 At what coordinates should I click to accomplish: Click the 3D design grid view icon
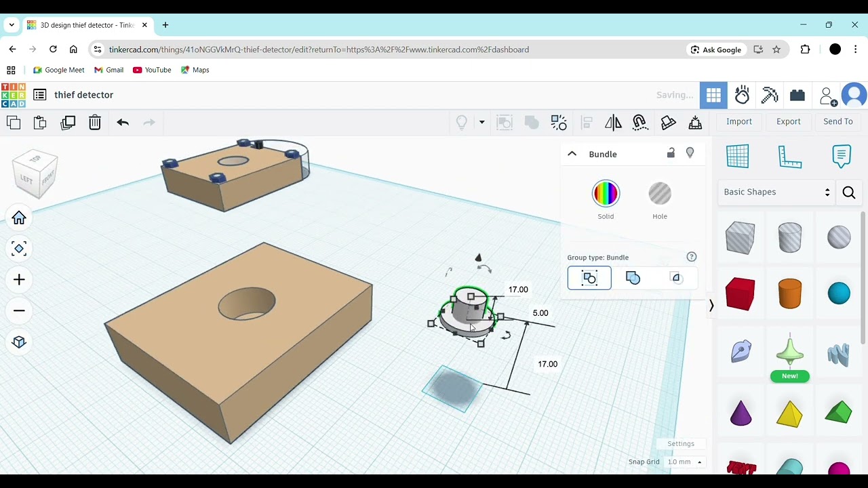pos(713,96)
